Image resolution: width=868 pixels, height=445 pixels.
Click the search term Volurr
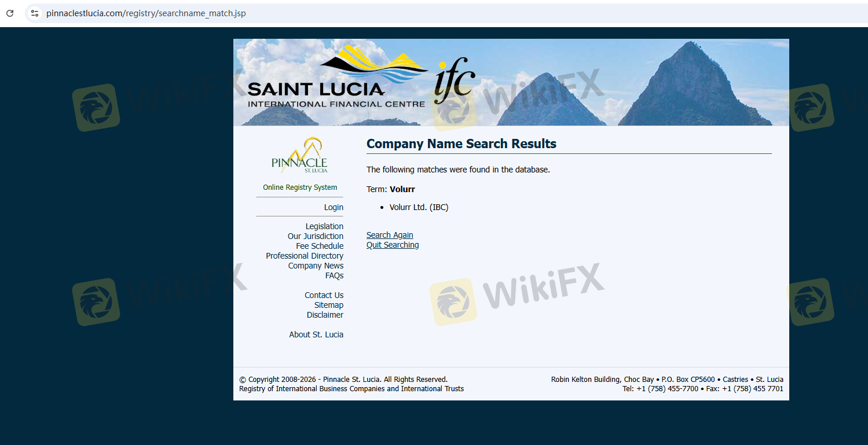coord(402,189)
